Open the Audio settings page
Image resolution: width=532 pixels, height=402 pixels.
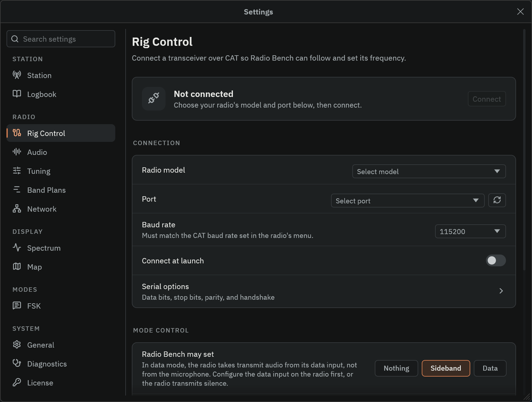pos(61,152)
